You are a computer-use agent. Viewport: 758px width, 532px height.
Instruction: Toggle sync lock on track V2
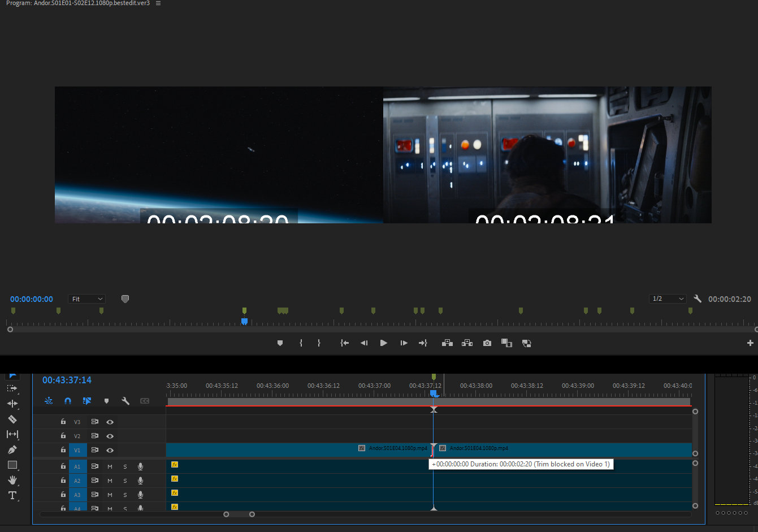pos(94,436)
